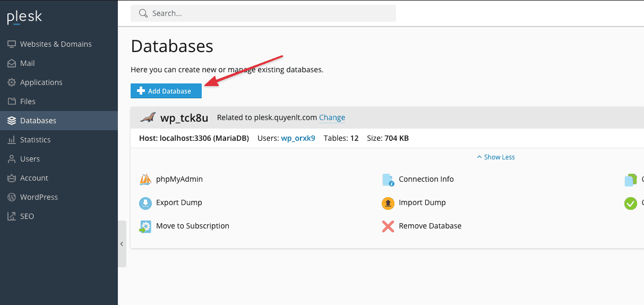The height and width of the screenshot is (305, 644).
Task: Open Websites & Domains in sidebar
Action: (56, 44)
